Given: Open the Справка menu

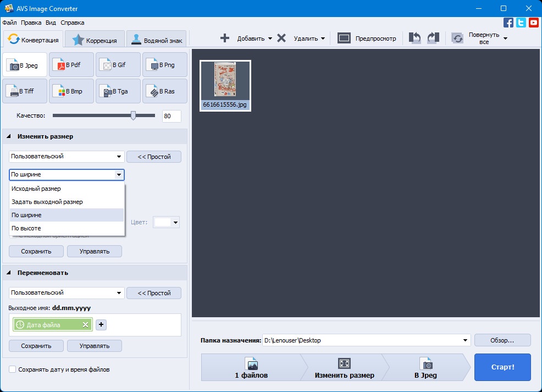Looking at the screenshot, I should pyautogui.click(x=72, y=23).
